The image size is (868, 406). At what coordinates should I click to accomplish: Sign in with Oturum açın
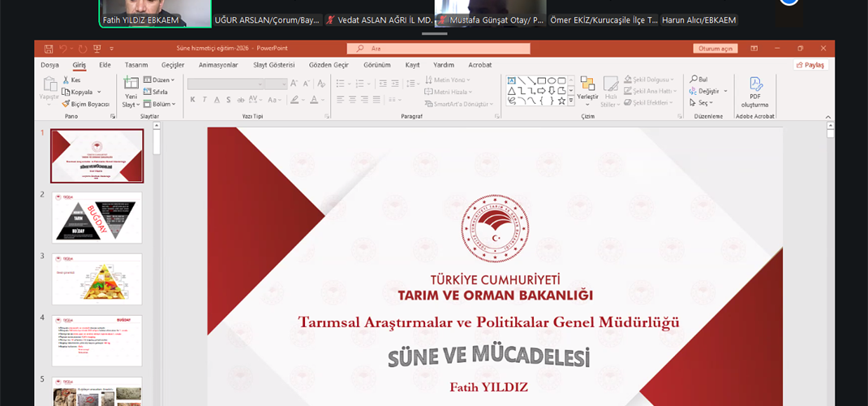pos(715,49)
